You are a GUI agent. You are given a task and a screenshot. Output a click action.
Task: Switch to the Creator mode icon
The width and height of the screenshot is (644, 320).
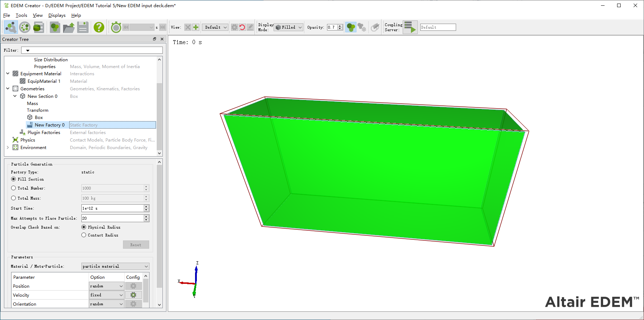click(x=11, y=27)
